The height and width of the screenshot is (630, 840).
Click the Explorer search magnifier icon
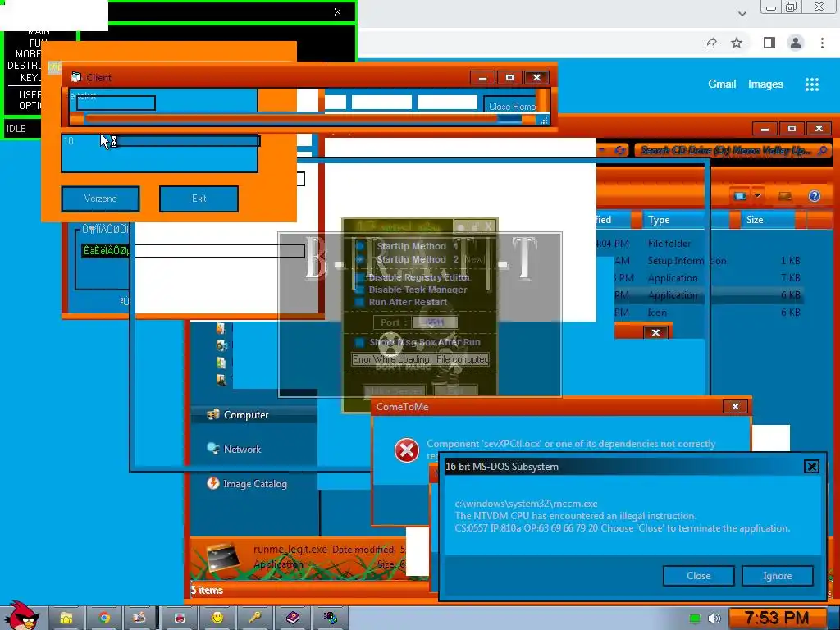[x=823, y=151]
